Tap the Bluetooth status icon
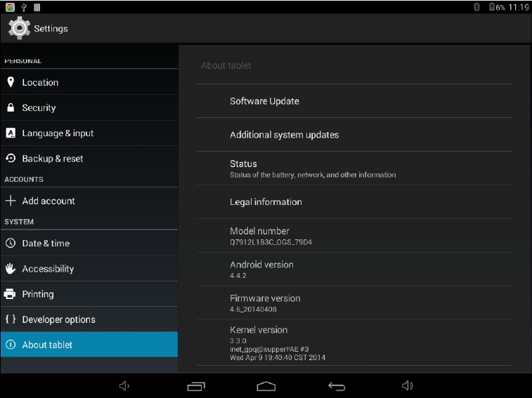Screen dimensions: 532x398 (476, 7)
